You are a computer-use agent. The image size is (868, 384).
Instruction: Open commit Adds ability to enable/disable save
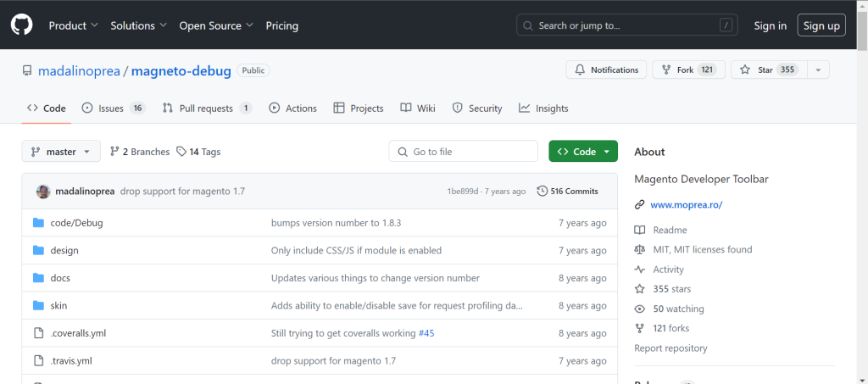click(x=397, y=305)
